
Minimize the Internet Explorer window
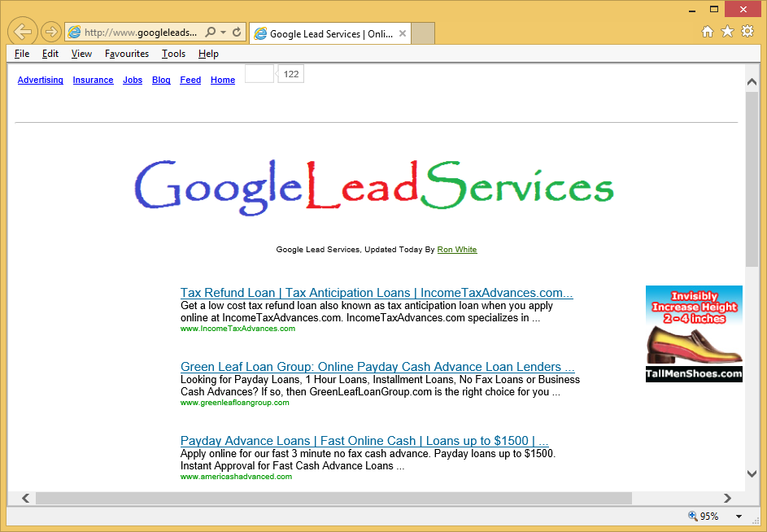pyautogui.click(x=692, y=10)
